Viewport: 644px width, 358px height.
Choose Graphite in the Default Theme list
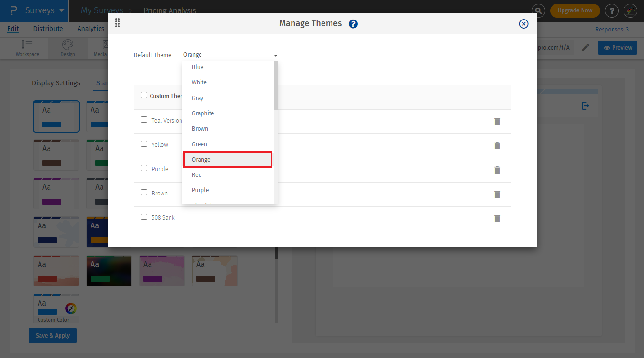click(x=228, y=113)
